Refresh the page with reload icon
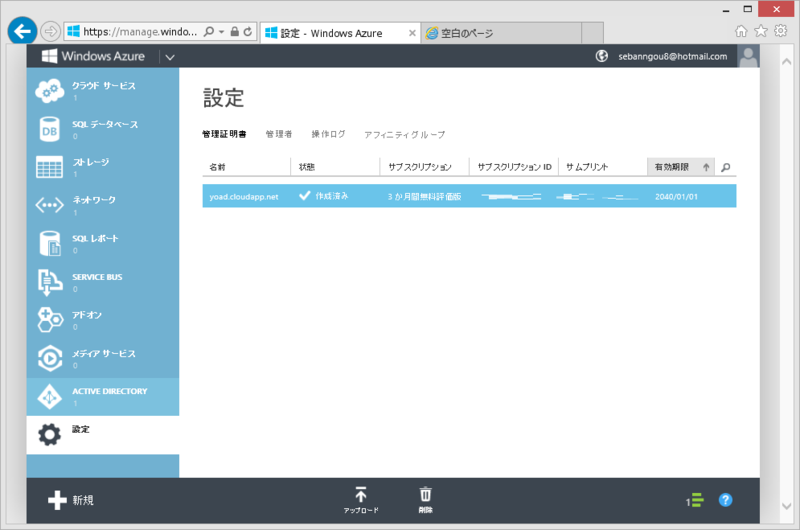 coord(248,32)
